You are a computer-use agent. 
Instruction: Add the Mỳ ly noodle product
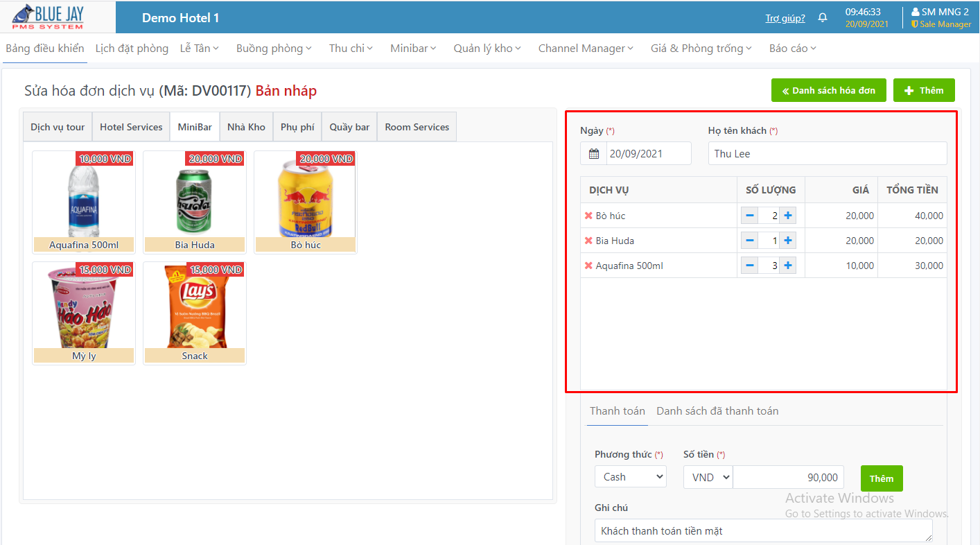point(84,313)
